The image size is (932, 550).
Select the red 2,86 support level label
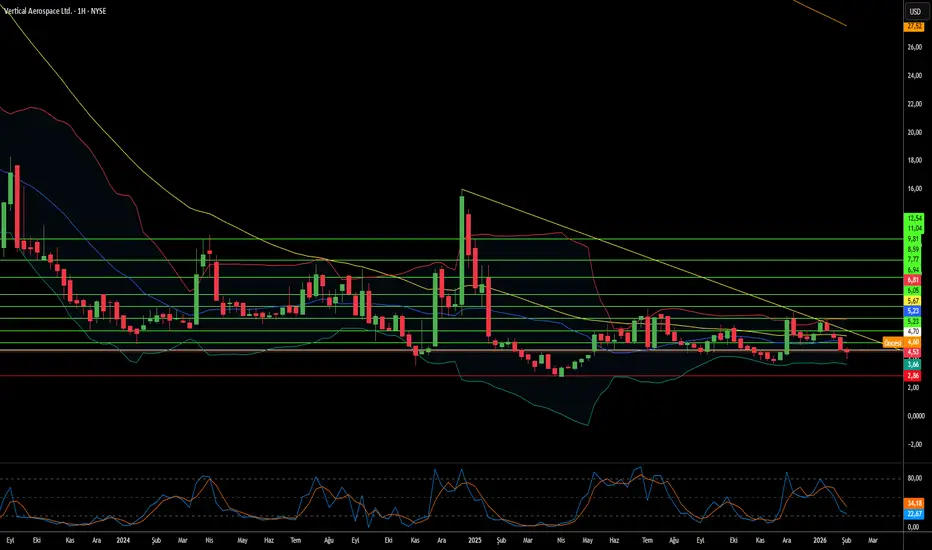click(x=914, y=376)
